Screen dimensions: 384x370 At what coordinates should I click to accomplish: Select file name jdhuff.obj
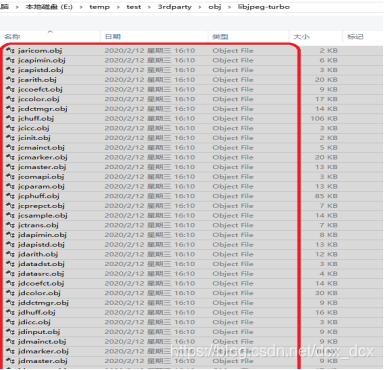(x=37, y=312)
